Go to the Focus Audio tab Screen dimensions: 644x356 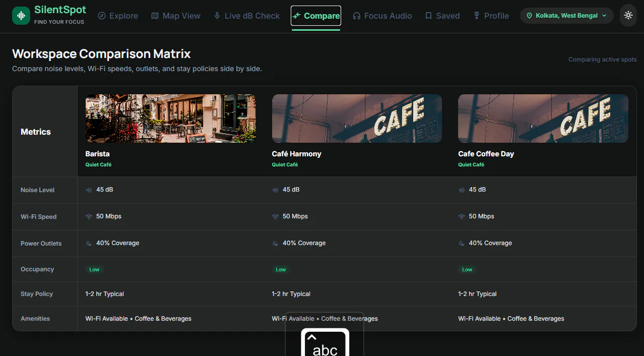pyautogui.click(x=382, y=16)
